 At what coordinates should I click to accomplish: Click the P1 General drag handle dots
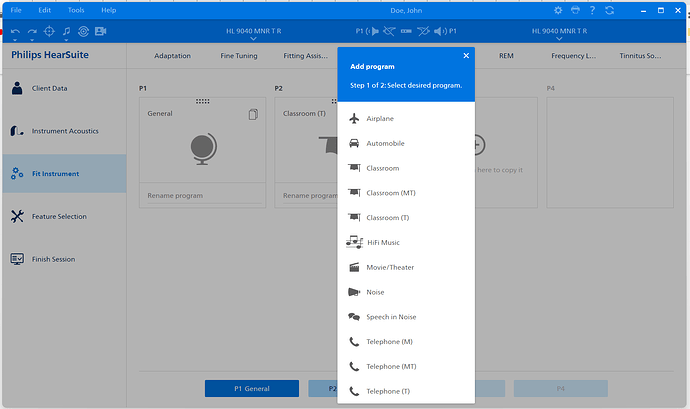(202, 101)
